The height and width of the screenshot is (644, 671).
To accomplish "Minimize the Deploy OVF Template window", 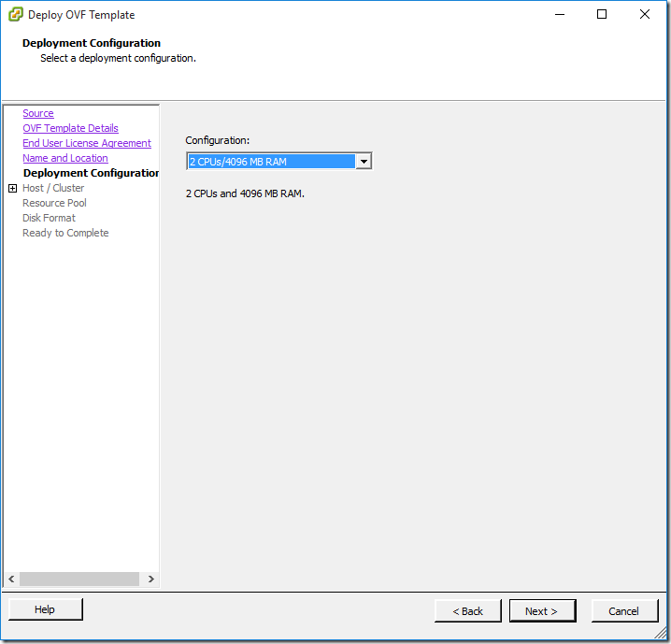I will 560,15.
